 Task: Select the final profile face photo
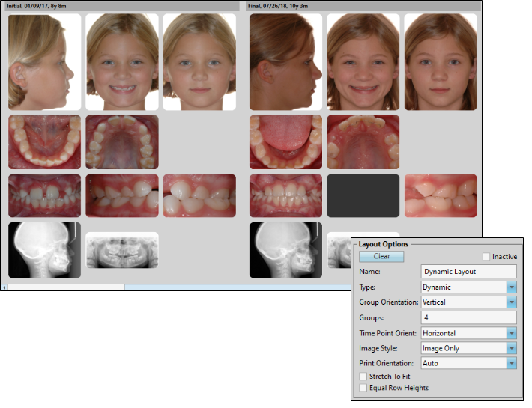(x=285, y=62)
